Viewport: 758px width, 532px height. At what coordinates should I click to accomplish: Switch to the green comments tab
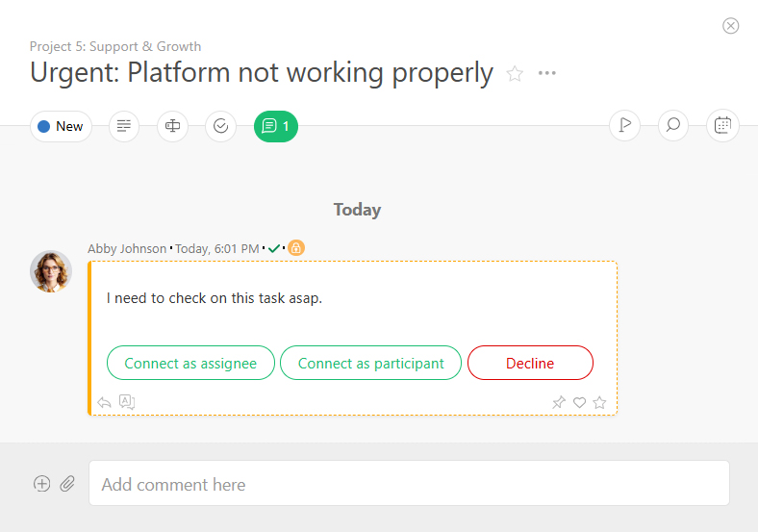coord(276,126)
